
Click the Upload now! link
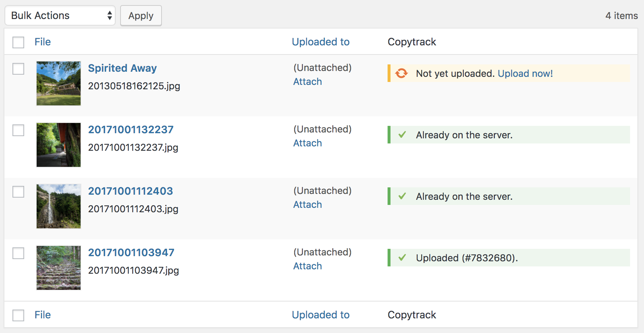[525, 74]
